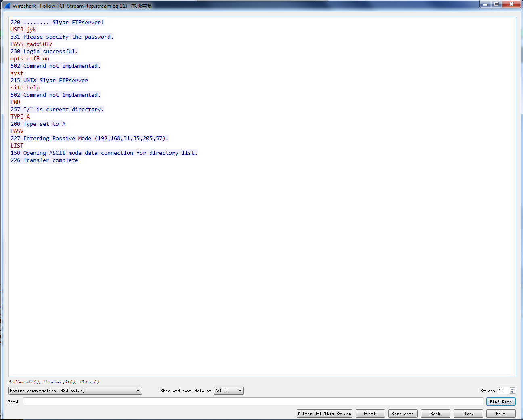Click the Stream number field
The height and width of the screenshot is (420, 523).
pos(503,391)
